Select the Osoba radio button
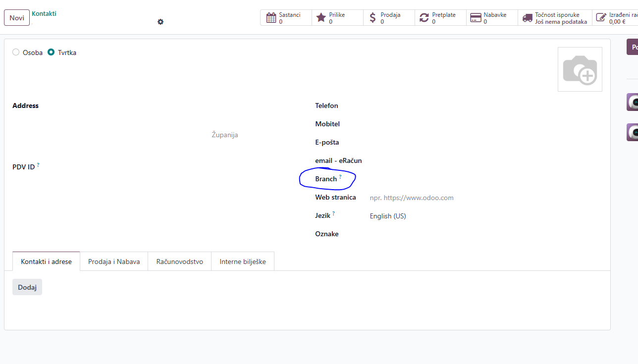 pos(16,52)
